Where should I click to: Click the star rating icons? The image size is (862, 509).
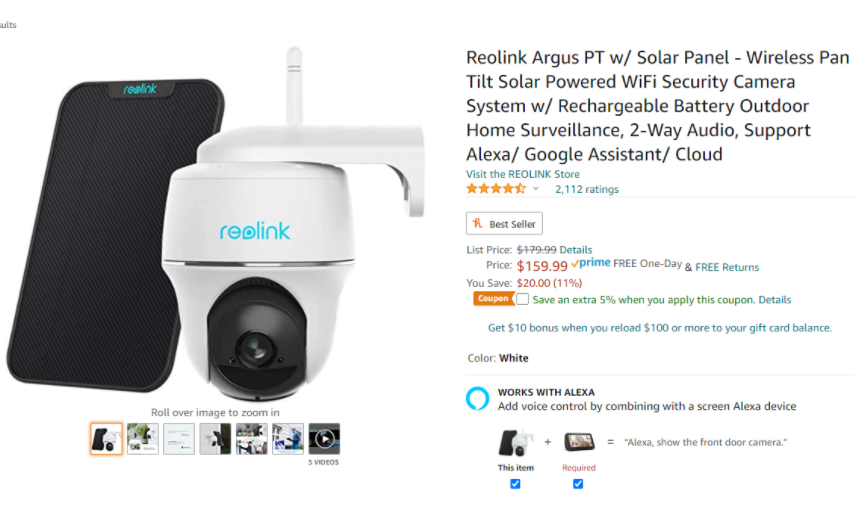496,189
